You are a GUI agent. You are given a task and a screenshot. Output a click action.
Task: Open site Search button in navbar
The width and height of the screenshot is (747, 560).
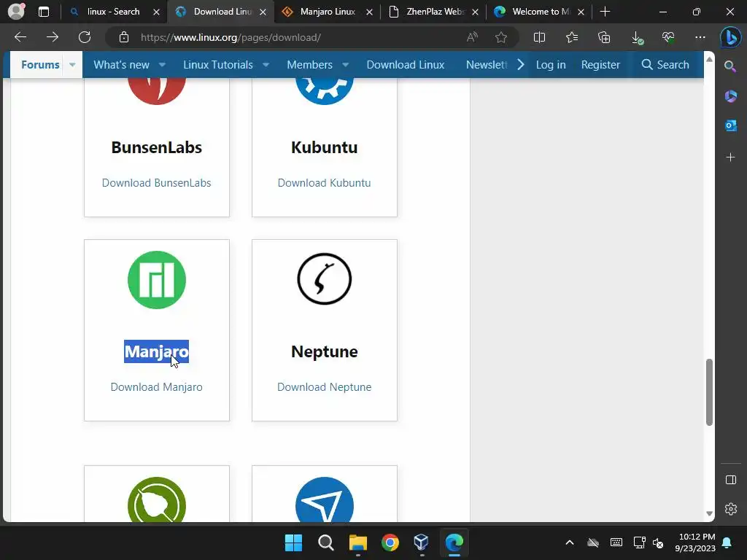pos(665,65)
